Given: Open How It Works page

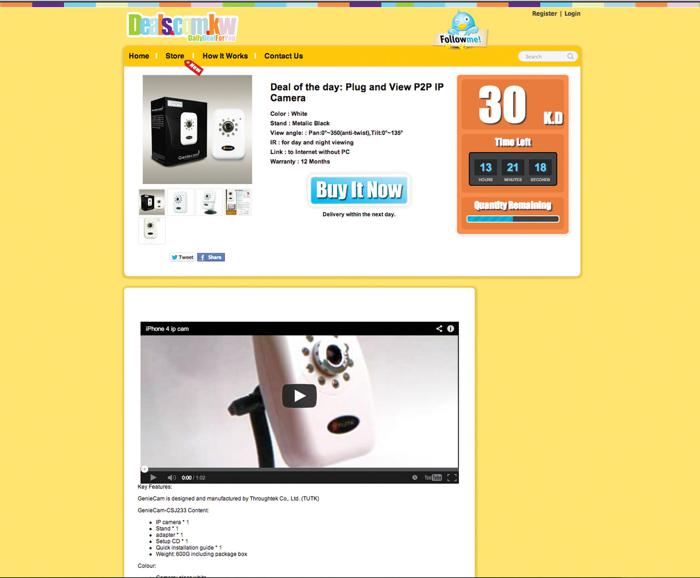Looking at the screenshot, I should point(225,56).
